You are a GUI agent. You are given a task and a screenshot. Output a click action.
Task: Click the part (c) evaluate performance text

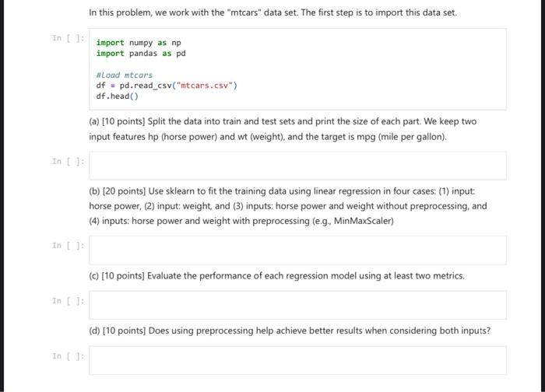tap(276, 275)
